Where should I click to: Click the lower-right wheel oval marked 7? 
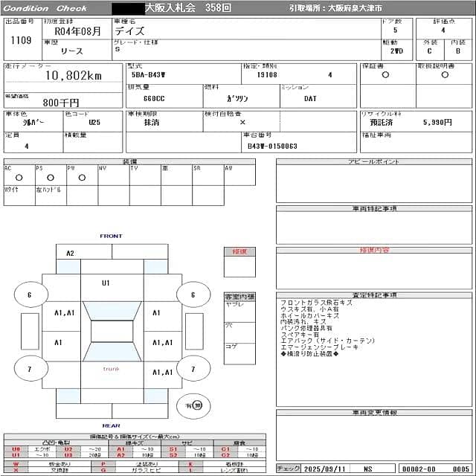point(193,368)
